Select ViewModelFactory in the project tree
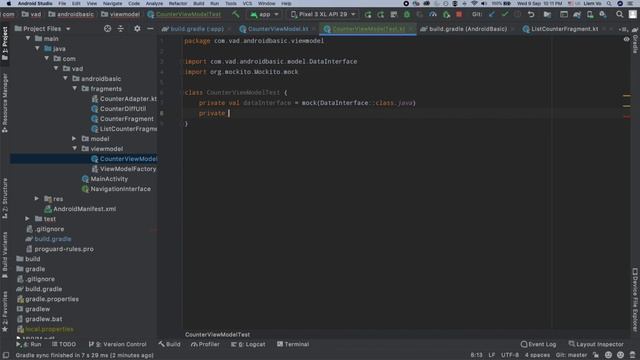The width and height of the screenshot is (640, 360). [x=123, y=169]
